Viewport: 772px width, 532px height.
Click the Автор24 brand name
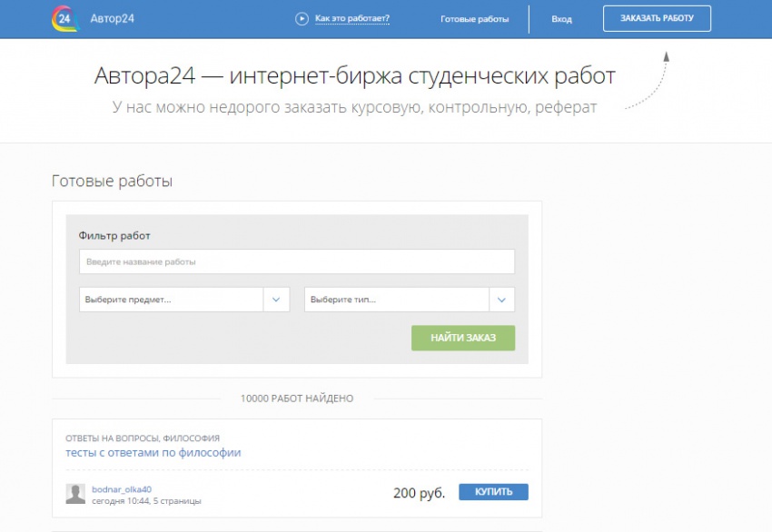coord(113,19)
